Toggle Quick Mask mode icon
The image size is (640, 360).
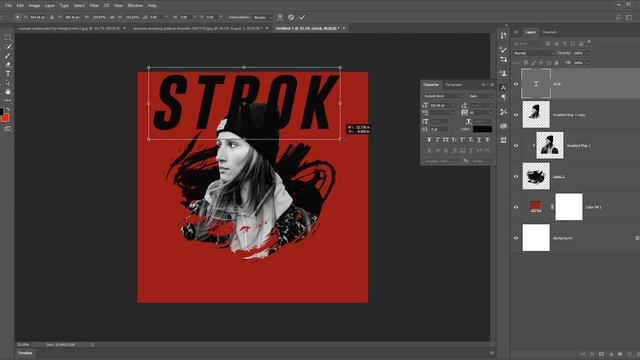8,129
